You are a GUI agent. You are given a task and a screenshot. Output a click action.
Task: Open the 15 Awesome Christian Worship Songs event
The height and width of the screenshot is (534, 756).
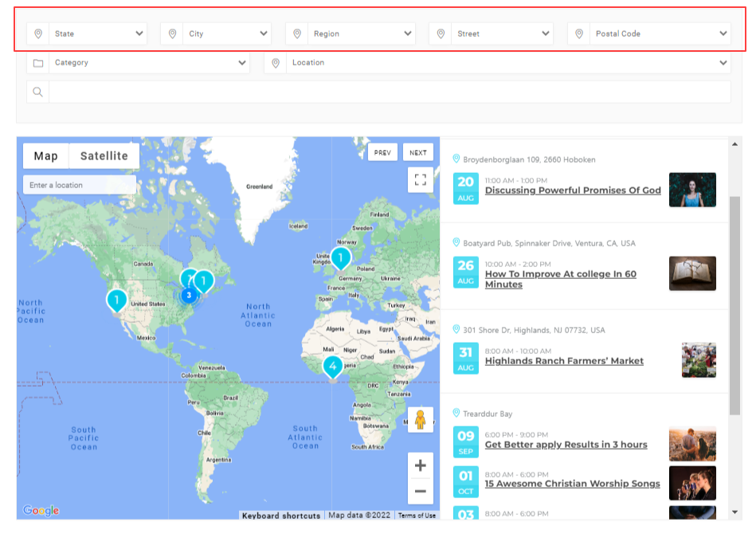(x=574, y=484)
